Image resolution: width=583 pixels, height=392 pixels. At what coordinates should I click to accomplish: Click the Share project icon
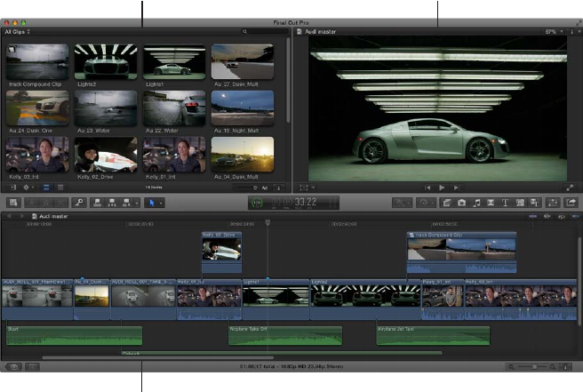coord(571,203)
